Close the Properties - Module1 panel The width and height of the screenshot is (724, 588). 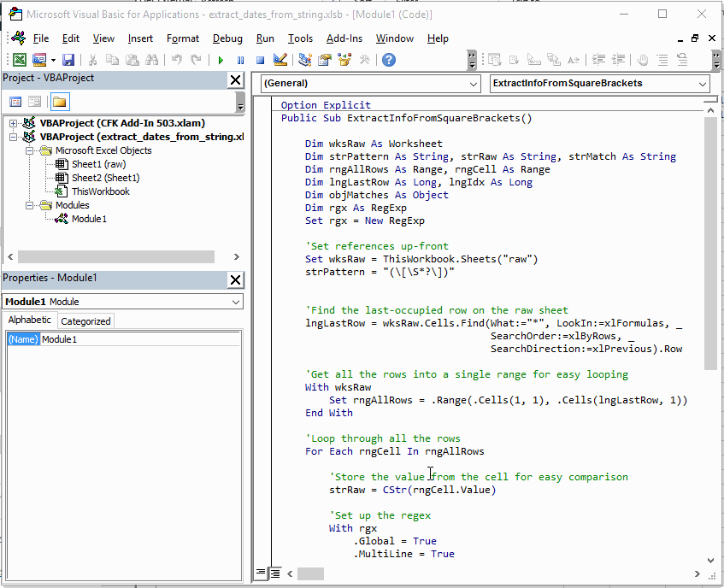click(235, 280)
